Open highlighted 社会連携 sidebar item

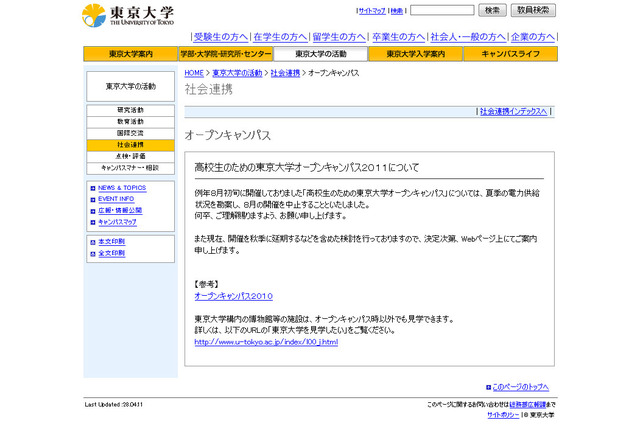131,145
